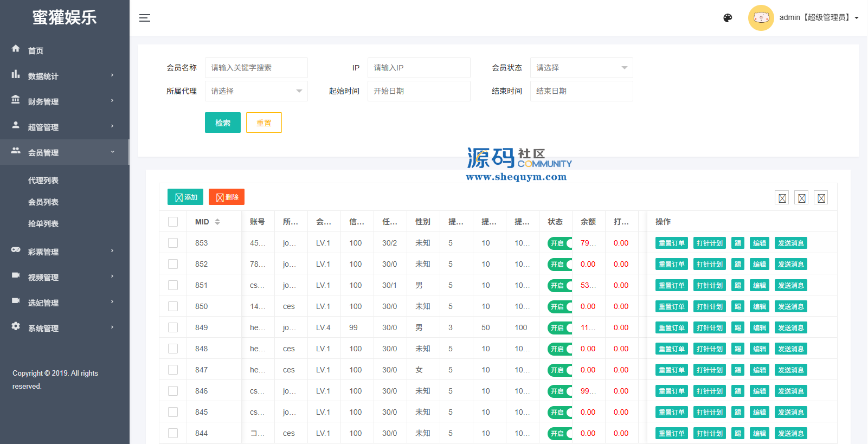Click the hamburger menu collapse icon
868x444 pixels.
pos(145,18)
